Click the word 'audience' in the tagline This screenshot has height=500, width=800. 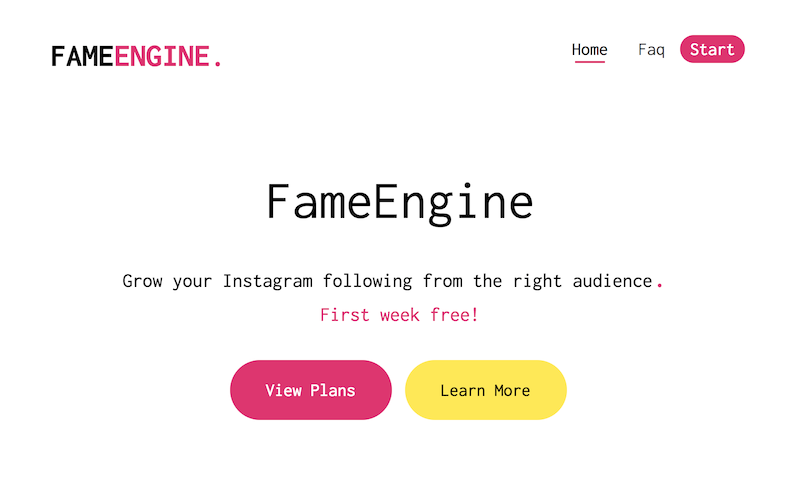[x=612, y=281]
